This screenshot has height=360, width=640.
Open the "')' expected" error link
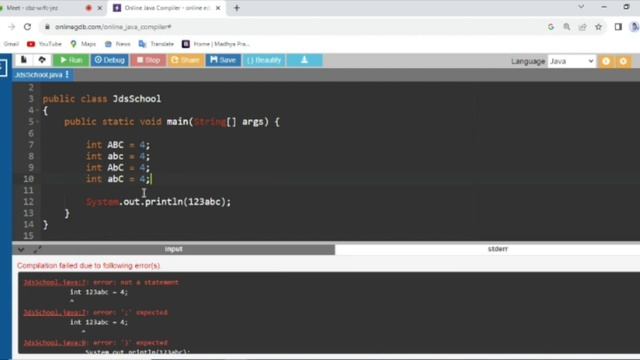coord(55,343)
